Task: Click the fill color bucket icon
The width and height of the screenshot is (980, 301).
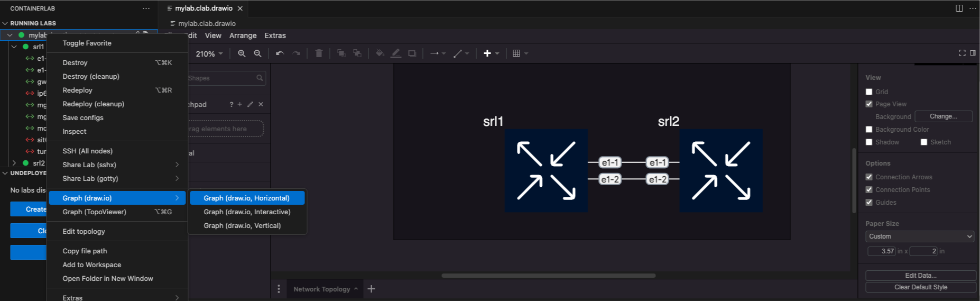Action: click(x=380, y=53)
